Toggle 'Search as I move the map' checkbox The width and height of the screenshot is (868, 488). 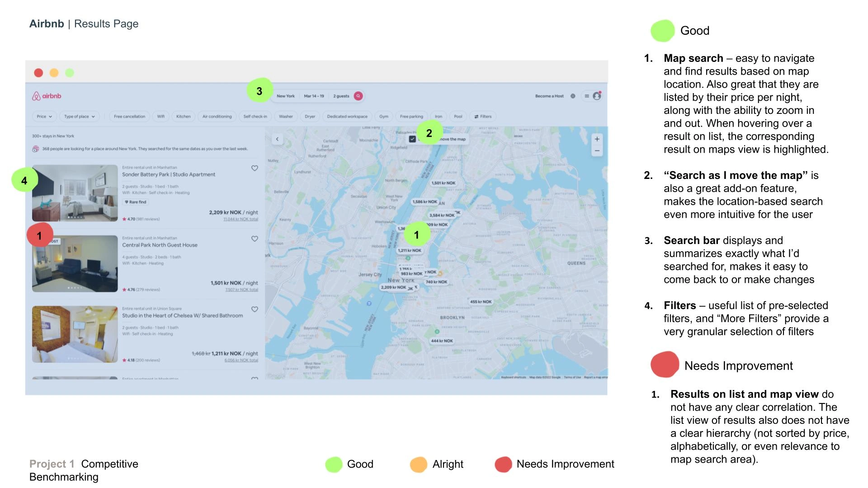tap(410, 140)
